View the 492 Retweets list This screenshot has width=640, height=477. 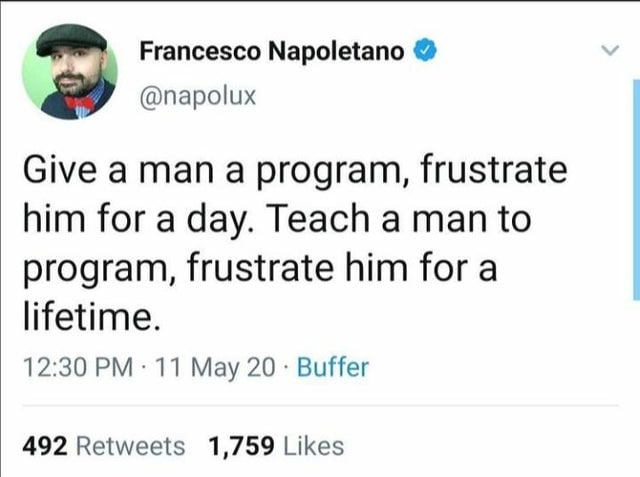pyautogui.click(x=103, y=446)
